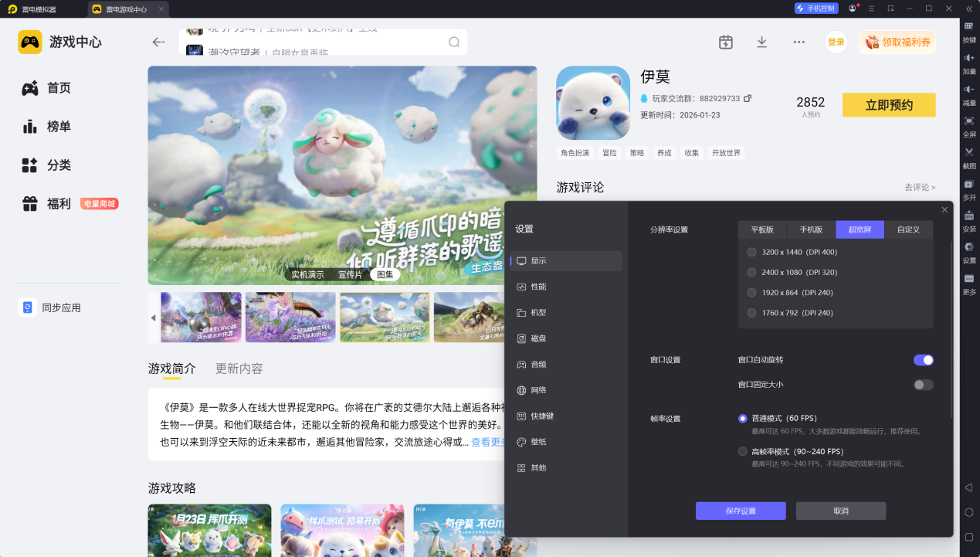Click the 手机控制 button in title bar
The height and width of the screenshot is (557, 980).
click(x=816, y=8)
